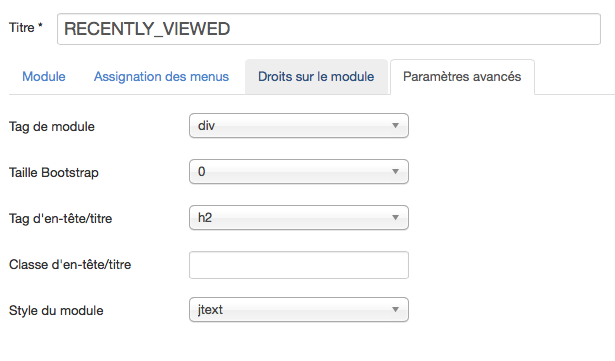Open the Tag d'en-tête/titre dropdown showing h2

[x=299, y=217]
